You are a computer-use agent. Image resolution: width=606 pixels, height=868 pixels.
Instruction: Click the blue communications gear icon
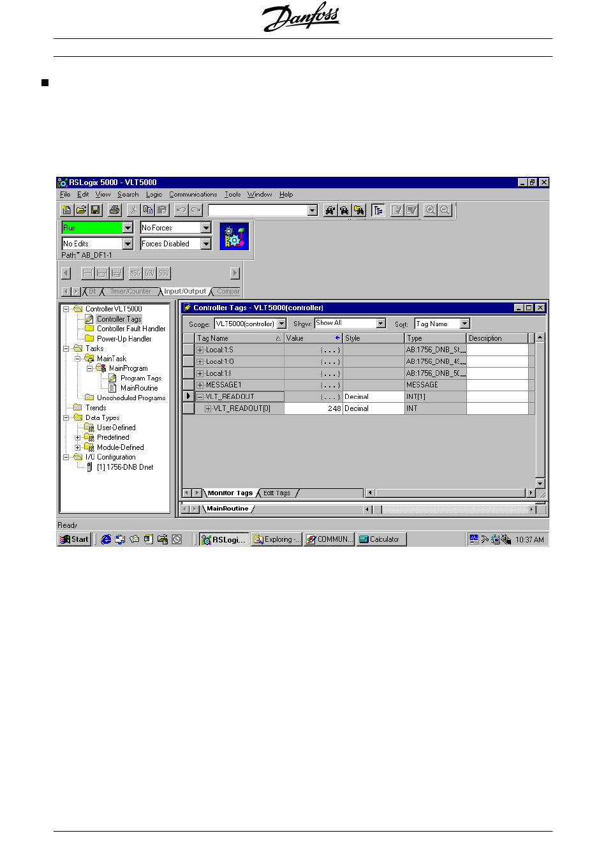[234, 236]
